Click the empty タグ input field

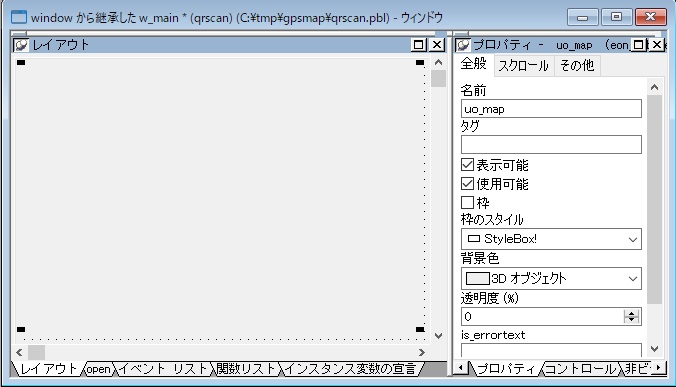pos(551,144)
